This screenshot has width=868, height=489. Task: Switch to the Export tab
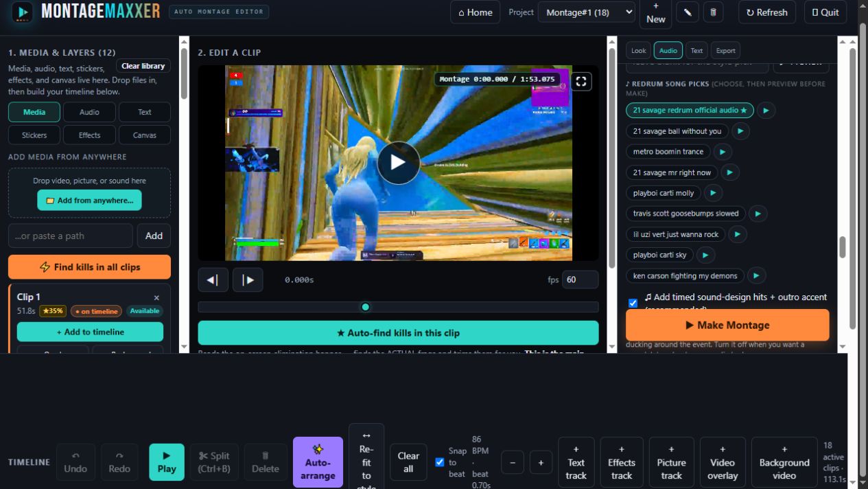click(726, 50)
